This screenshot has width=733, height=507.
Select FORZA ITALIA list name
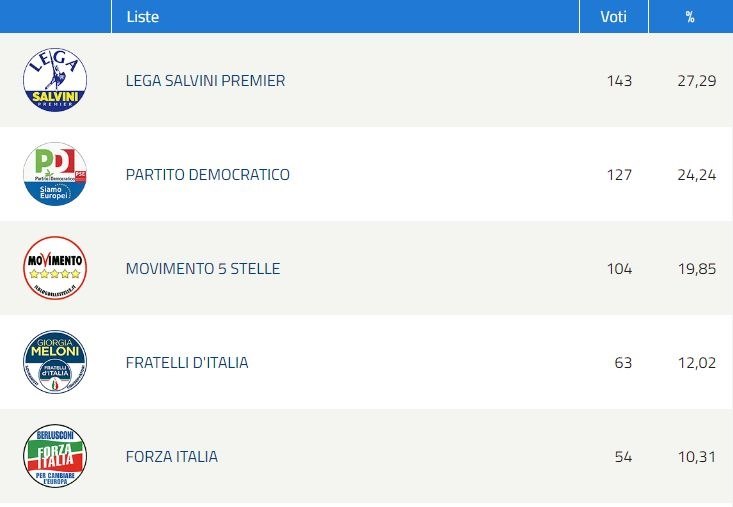tap(172, 456)
